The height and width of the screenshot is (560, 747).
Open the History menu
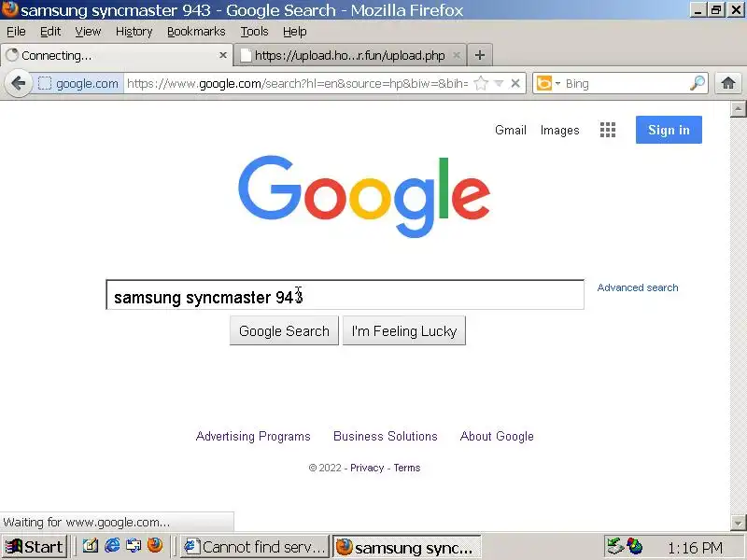134,32
